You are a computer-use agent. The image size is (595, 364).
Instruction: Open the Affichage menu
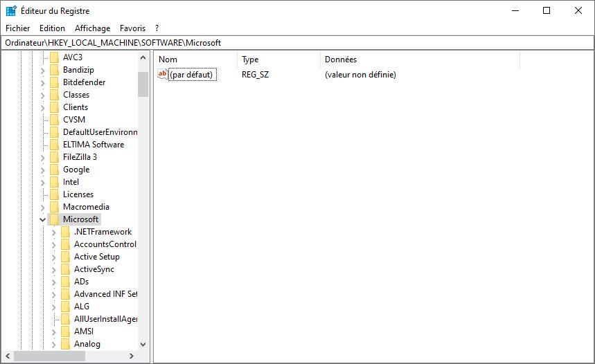coord(93,28)
